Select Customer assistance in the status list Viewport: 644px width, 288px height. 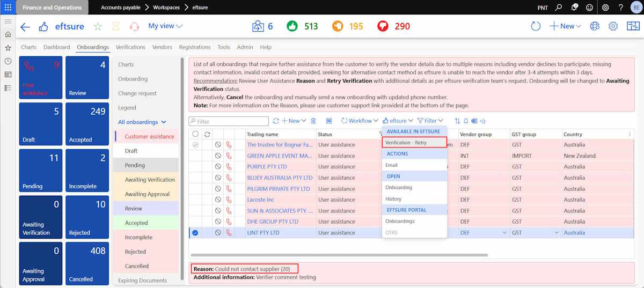click(146, 137)
